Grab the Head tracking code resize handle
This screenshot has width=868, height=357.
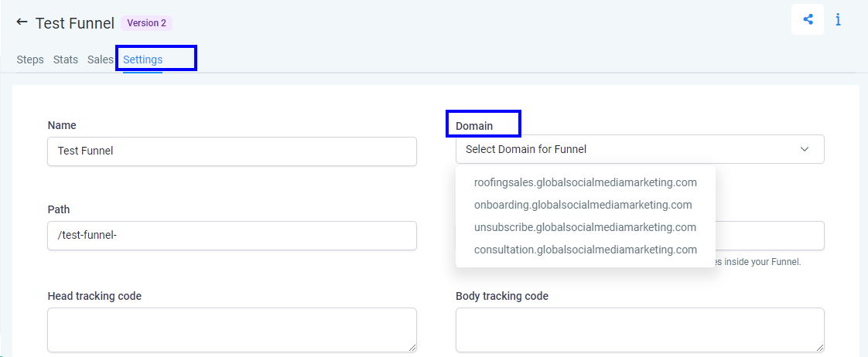click(412, 348)
